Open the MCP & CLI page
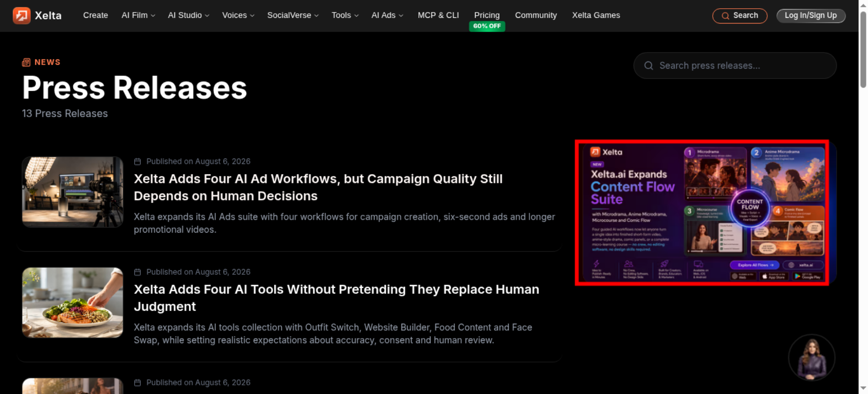The image size is (868, 394). [x=438, y=15]
